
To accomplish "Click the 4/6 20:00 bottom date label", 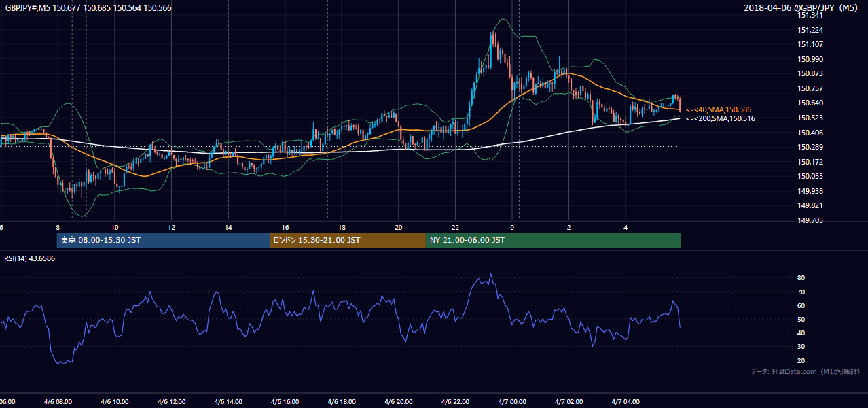I will 398,402.
